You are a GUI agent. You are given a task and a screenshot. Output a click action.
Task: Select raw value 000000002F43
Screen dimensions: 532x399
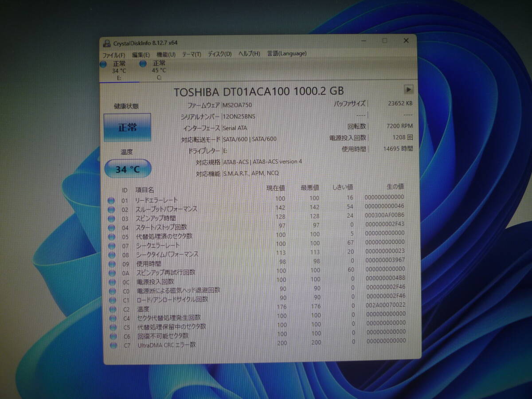click(x=384, y=224)
